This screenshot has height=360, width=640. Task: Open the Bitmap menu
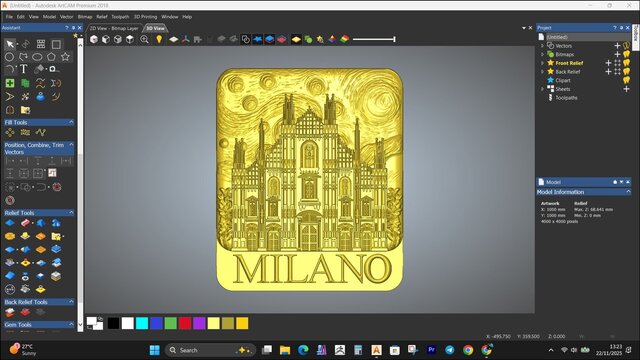(85, 17)
